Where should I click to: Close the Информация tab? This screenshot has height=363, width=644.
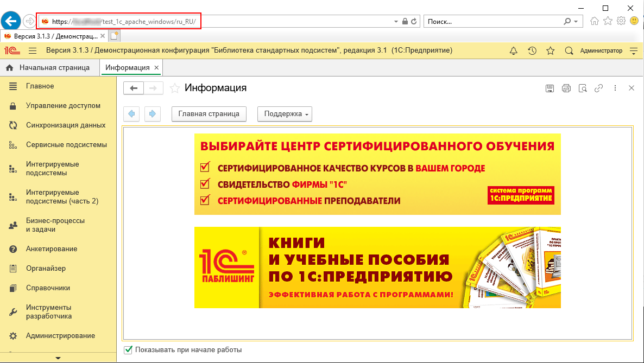coord(157,68)
